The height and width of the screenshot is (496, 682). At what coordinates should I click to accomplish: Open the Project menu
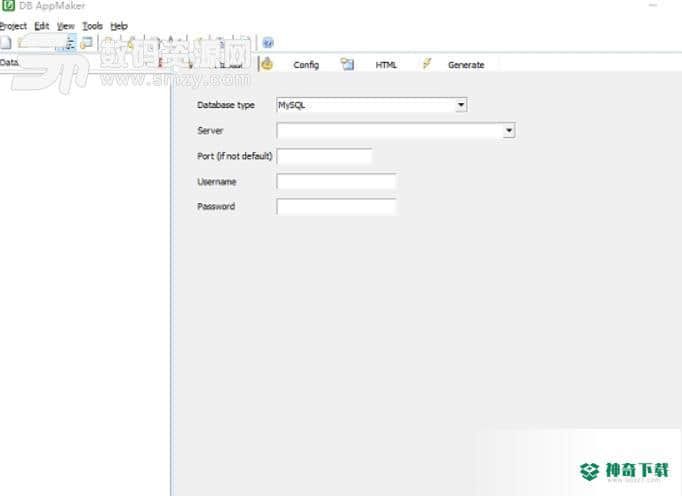[x=13, y=26]
